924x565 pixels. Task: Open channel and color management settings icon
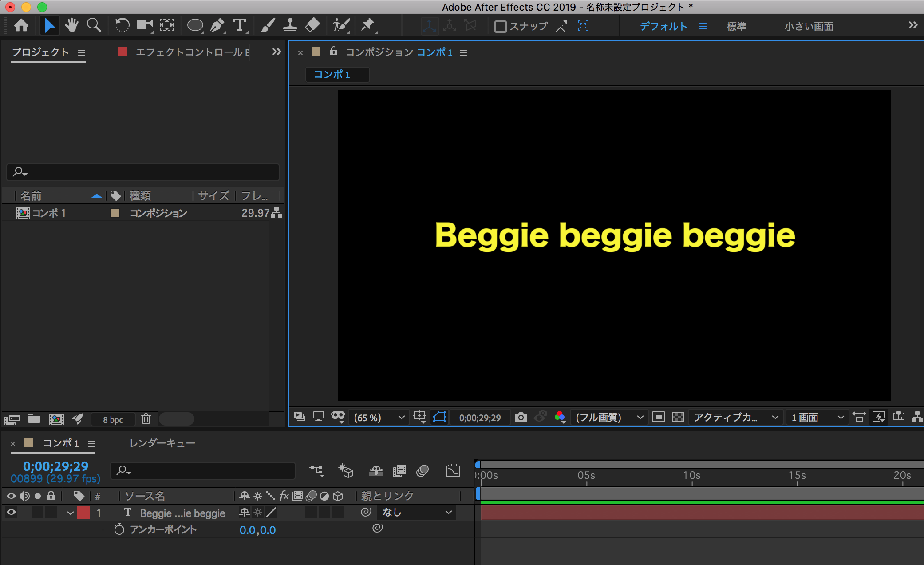(560, 417)
